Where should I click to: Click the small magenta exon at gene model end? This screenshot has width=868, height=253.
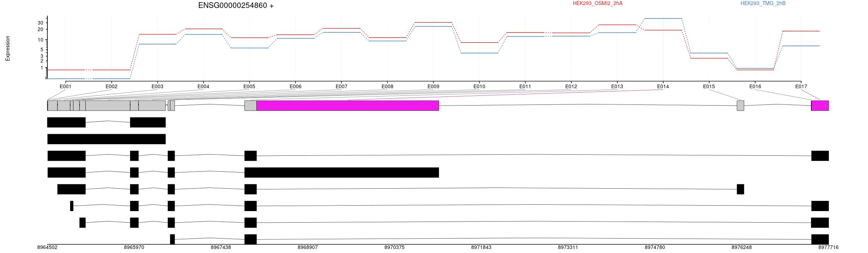click(x=820, y=106)
